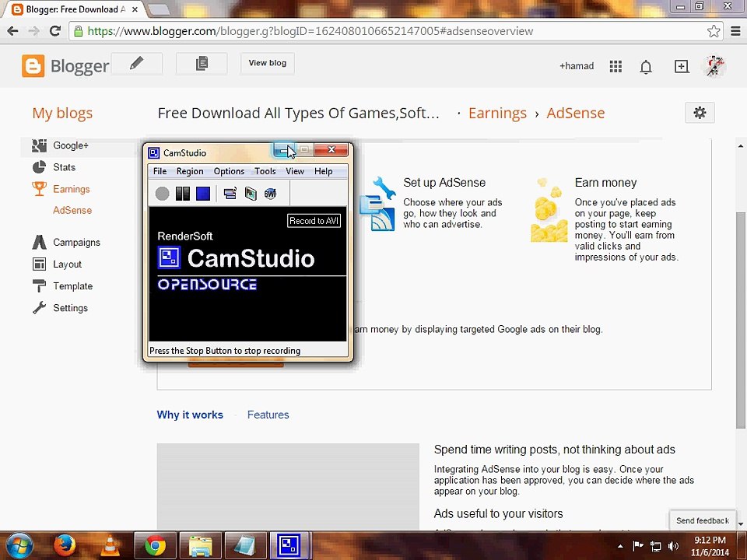Click the View blog button
The height and width of the screenshot is (560, 747).
pos(267,63)
